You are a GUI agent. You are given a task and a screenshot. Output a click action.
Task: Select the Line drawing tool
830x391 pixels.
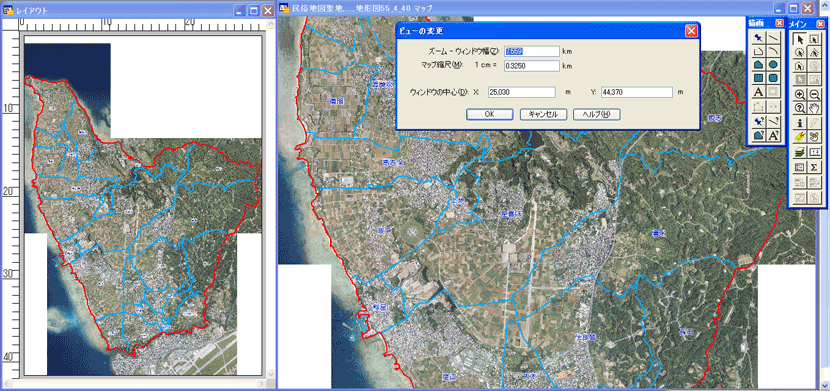(x=773, y=38)
